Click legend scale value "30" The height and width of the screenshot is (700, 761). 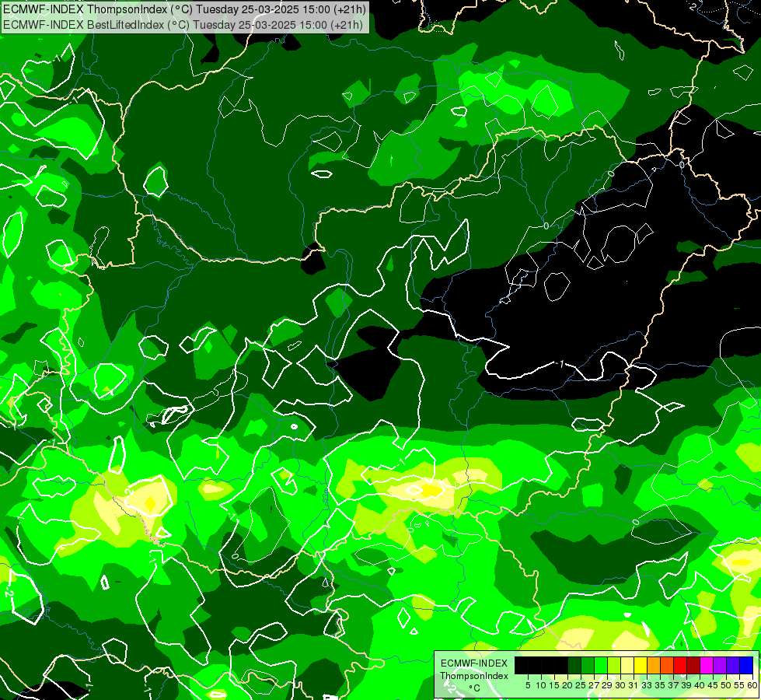coord(621,685)
